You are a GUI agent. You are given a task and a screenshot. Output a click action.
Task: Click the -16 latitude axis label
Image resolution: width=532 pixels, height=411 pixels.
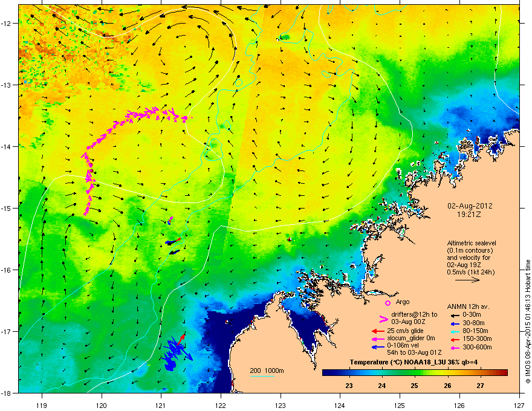pos(7,270)
